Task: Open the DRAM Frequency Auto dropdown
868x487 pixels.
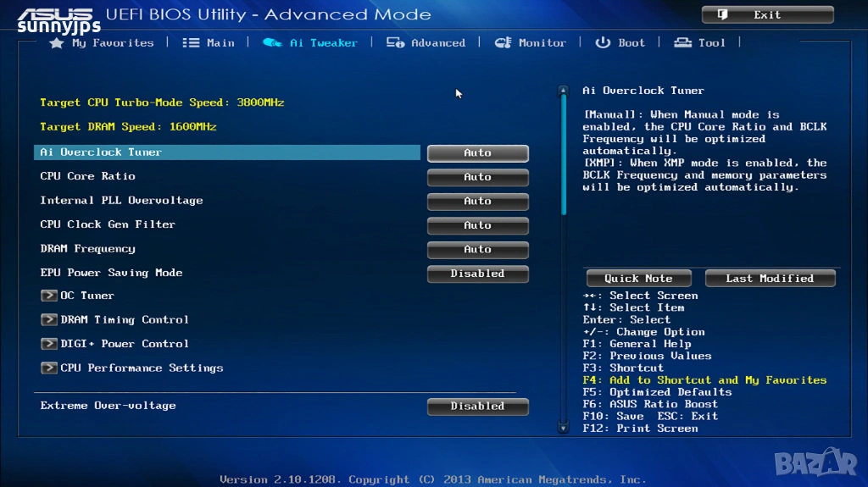Action: (x=477, y=250)
